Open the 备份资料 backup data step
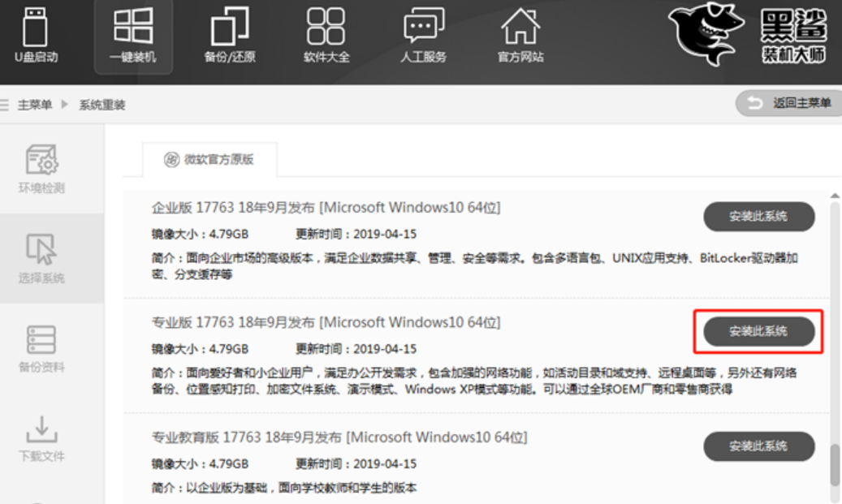Viewport: 842px width, 504px height. pos(41,348)
